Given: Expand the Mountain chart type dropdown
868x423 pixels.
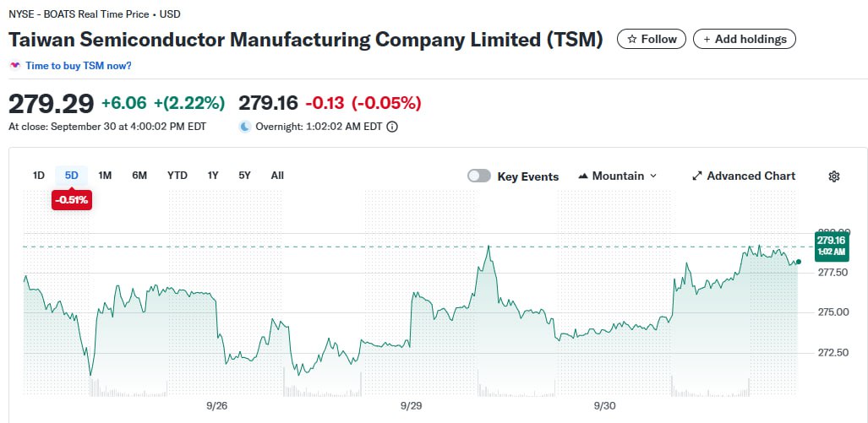Looking at the screenshot, I should coord(652,176).
